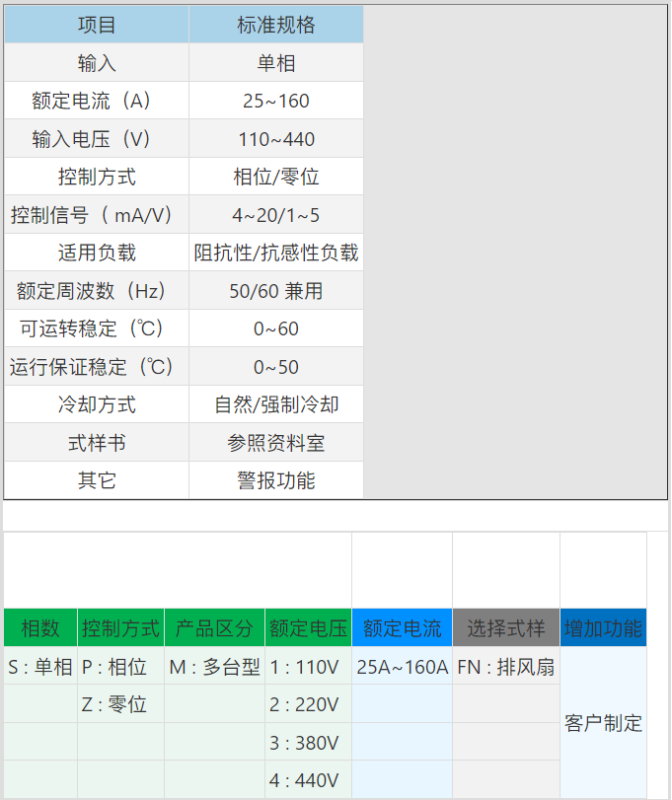
Task: Click the green 产品区分 header
Action: point(214,628)
